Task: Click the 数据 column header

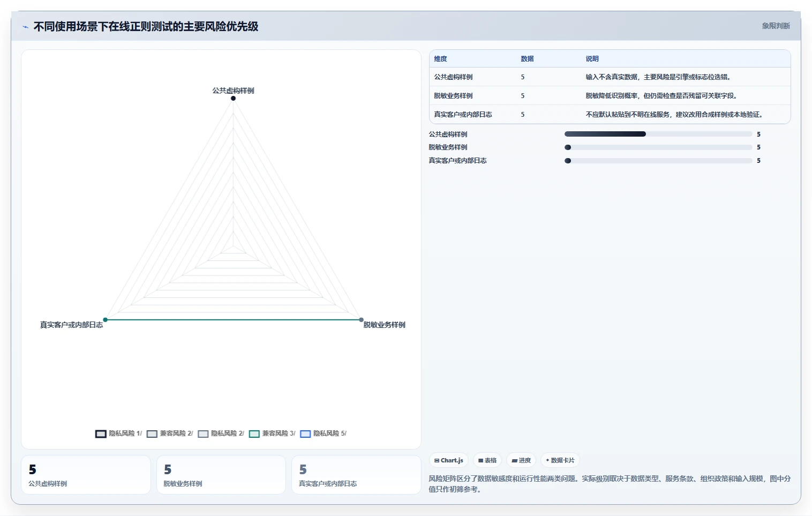Action: click(x=527, y=59)
